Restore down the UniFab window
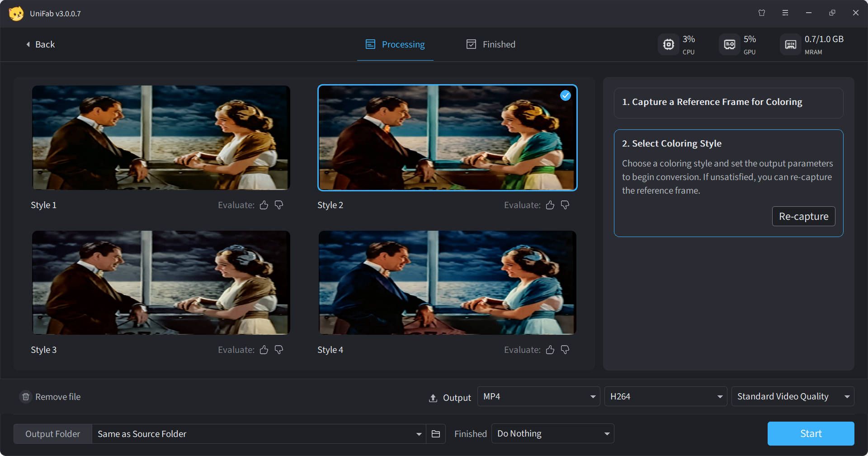Viewport: 868px width, 456px height. point(832,13)
